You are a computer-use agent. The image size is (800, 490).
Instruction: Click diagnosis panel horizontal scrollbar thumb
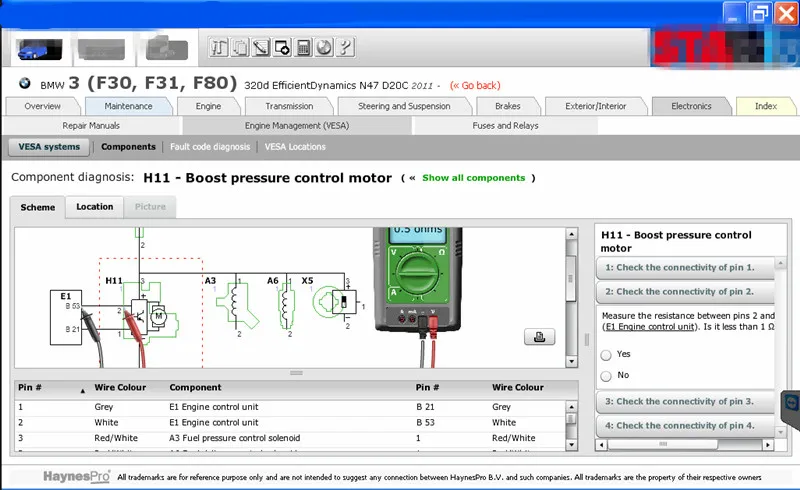663,445
